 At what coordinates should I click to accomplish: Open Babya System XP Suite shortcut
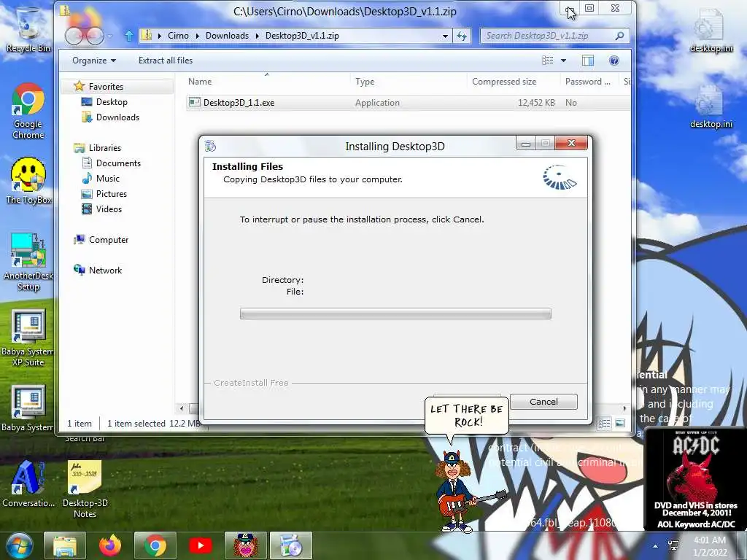pyautogui.click(x=28, y=338)
